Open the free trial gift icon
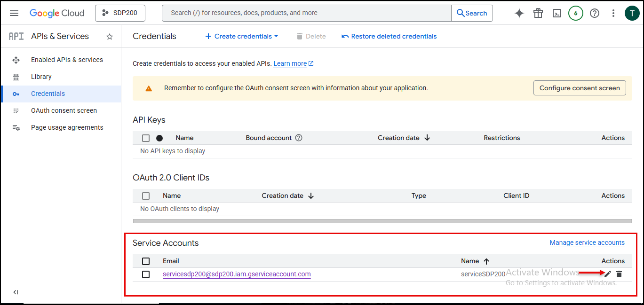 [538, 13]
